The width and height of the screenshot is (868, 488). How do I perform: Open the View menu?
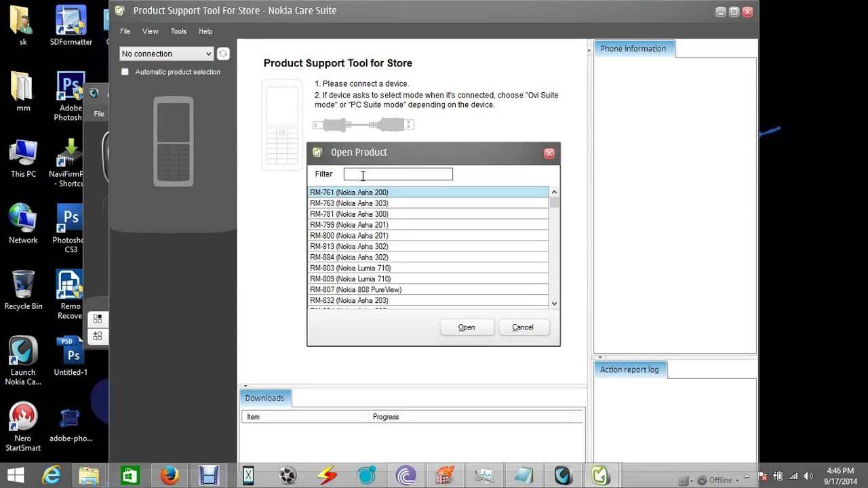tap(150, 31)
